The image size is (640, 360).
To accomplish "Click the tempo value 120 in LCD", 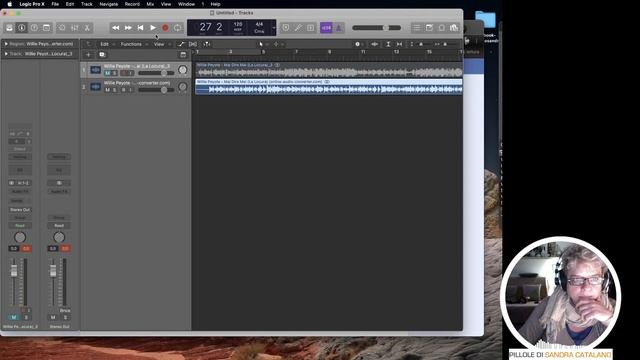I will [238, 24].
